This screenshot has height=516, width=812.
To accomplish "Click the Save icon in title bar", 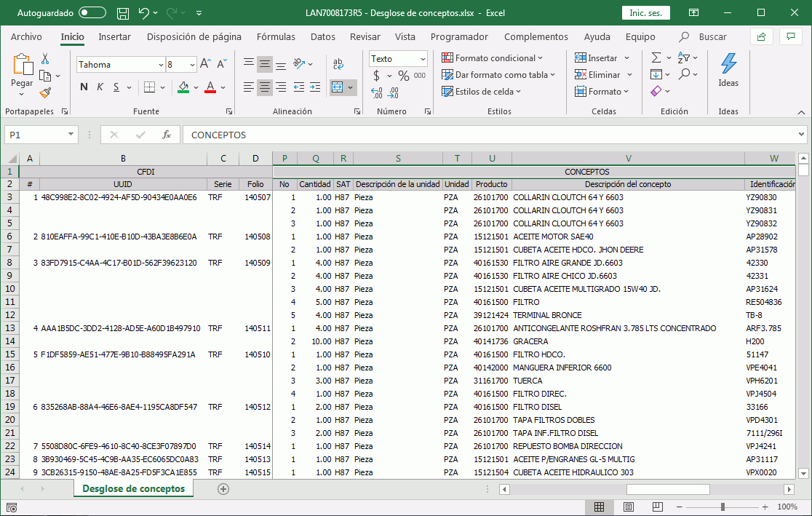I will [123, 13].
